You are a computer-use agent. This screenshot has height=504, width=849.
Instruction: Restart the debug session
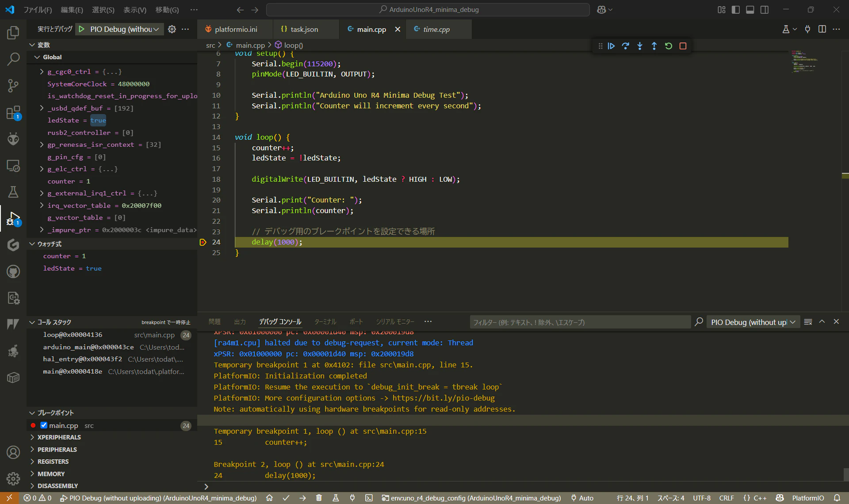tap(669, 46)
